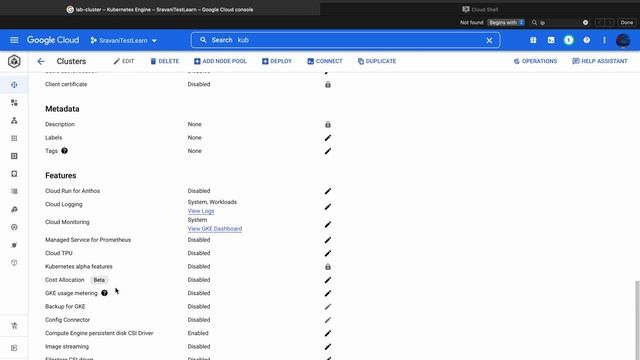Click the lock icon on the Kubernetes alpha features row
The width and height of the screenshot is (640, 360).
point(328,267)
